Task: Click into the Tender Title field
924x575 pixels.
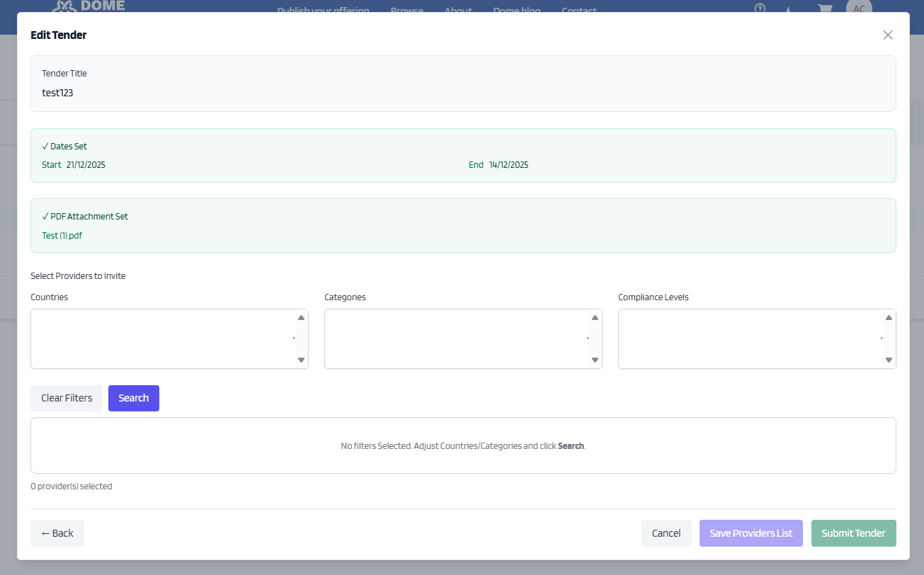Action: 462,93
